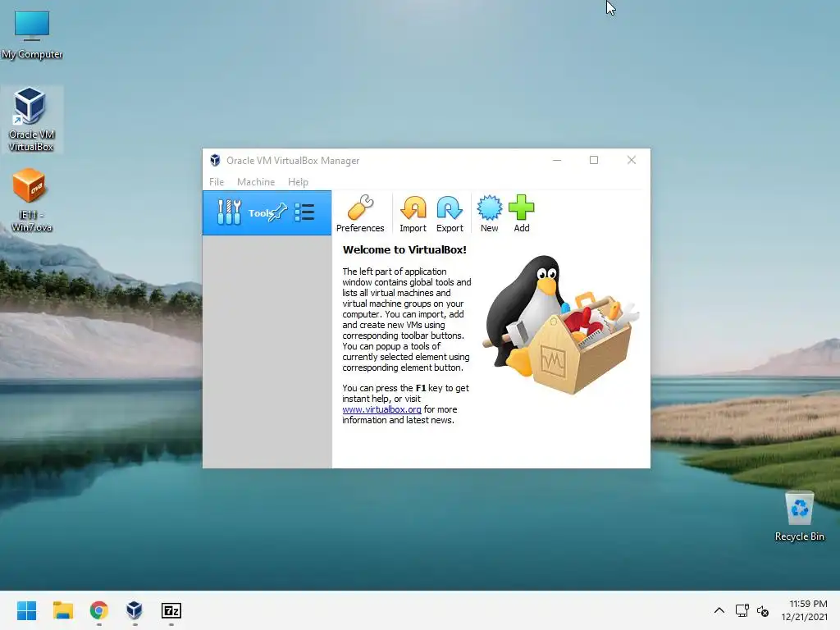This screenshot has height=630, width=840.
Task: Click the Welcome to VirtualBox! heading
Action: click(x=404, y=249)
